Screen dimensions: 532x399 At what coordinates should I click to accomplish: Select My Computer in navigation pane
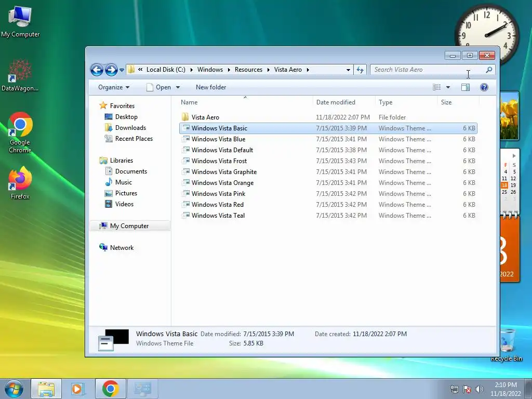(x=129, y=226)
